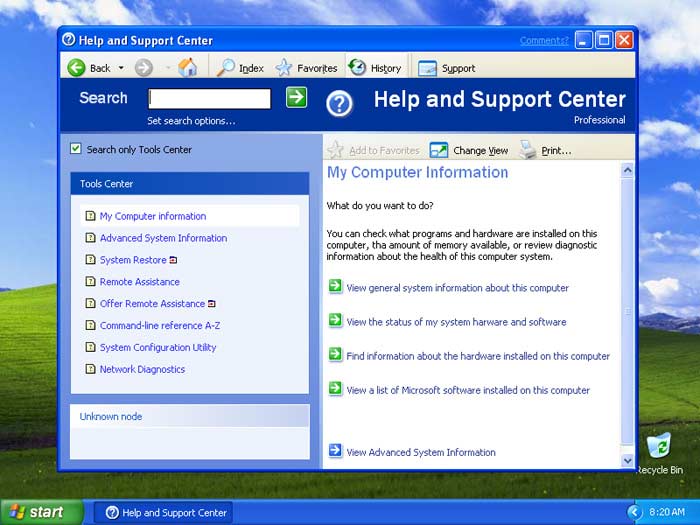Click Command-line reference A-Z page icon

tap(91, 325)
